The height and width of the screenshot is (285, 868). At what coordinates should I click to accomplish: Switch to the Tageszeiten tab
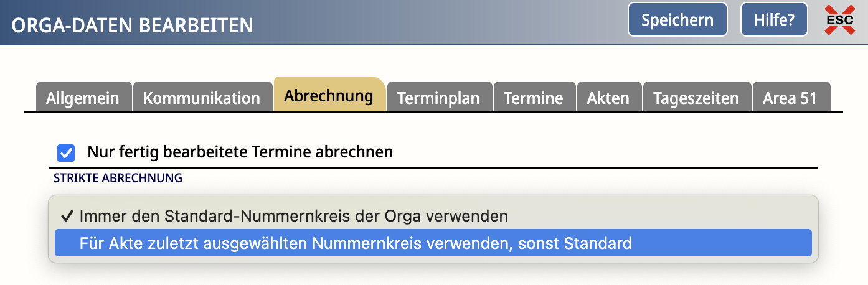[696, 98]
